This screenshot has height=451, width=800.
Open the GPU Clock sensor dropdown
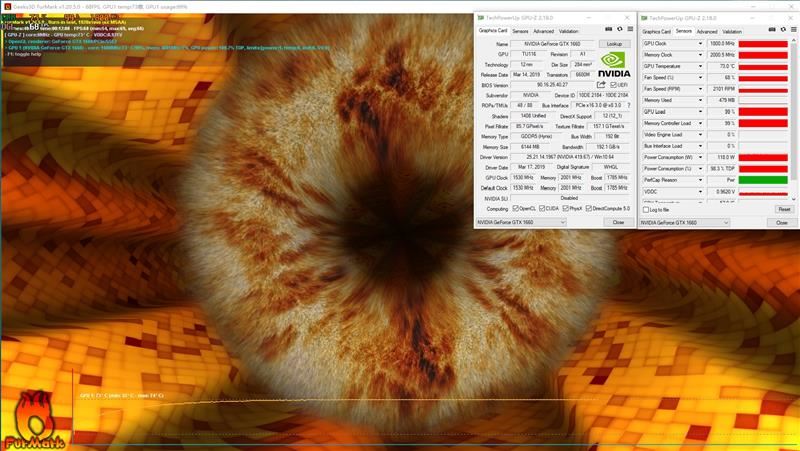(700, 44)
